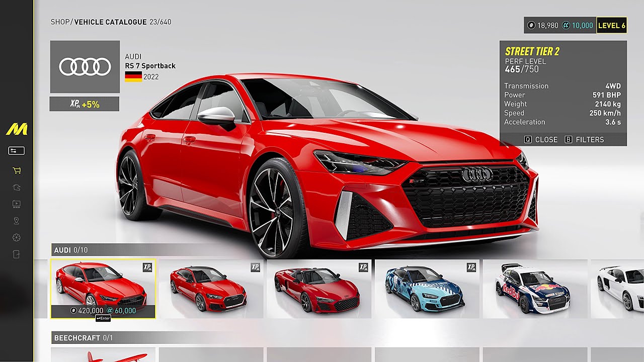Click the 591 BHP power value
Screen dimensions: 644x362
coord(607,95)
